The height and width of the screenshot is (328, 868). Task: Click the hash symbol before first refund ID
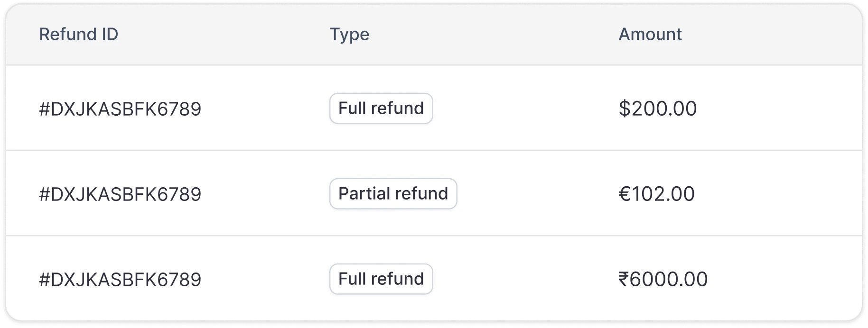click(45, 108)
